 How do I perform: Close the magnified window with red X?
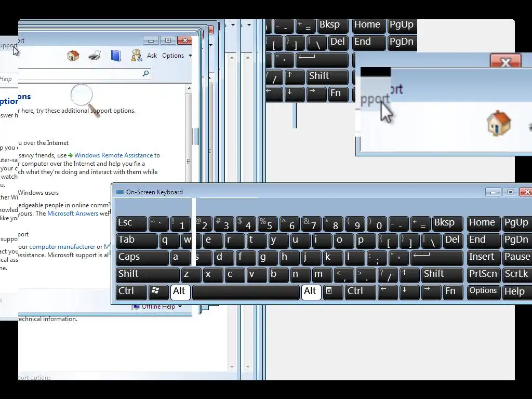click(x=505, y=62)
